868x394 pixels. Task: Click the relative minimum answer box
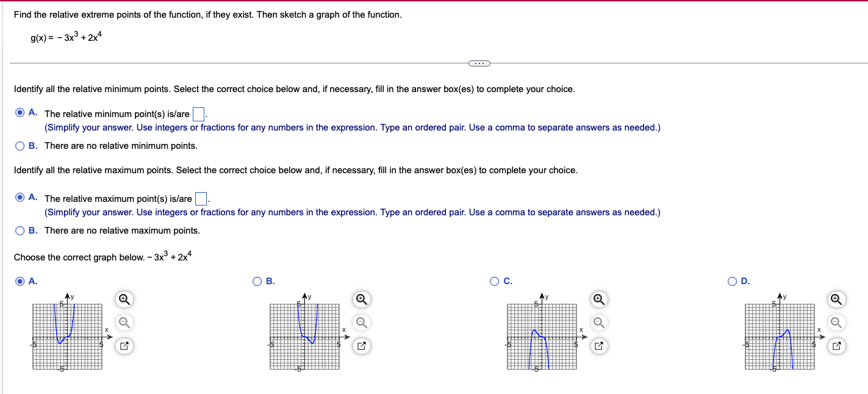click(x=199, y=113)
